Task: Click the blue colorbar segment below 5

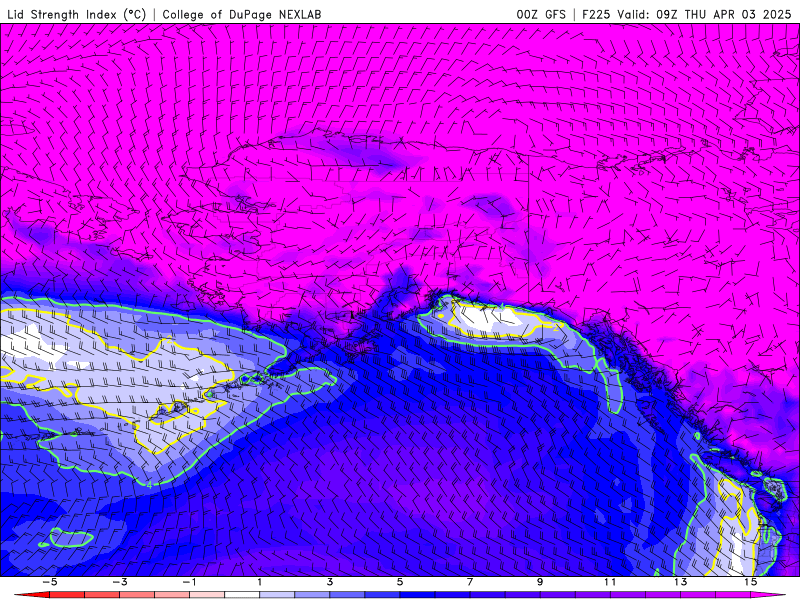Action: (x=382, y=596)
